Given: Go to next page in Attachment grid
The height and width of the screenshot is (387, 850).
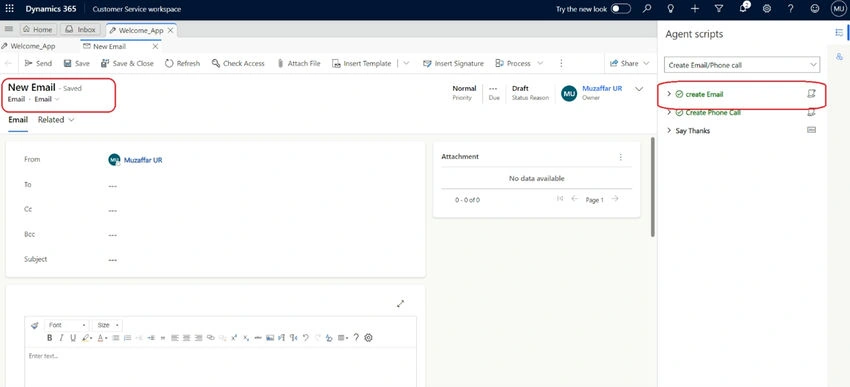Looking at the screenshot, I should [x=615, y=199].
